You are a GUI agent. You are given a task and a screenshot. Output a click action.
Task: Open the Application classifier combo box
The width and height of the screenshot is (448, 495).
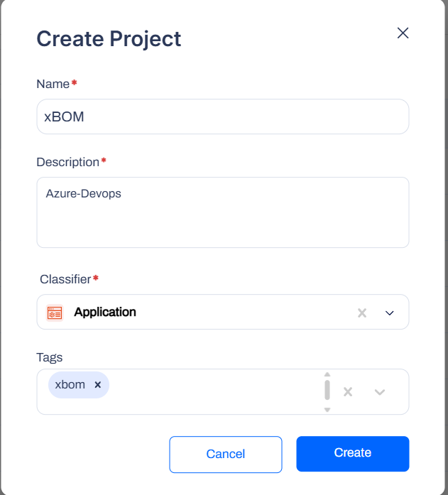click(x=223, y=312)
